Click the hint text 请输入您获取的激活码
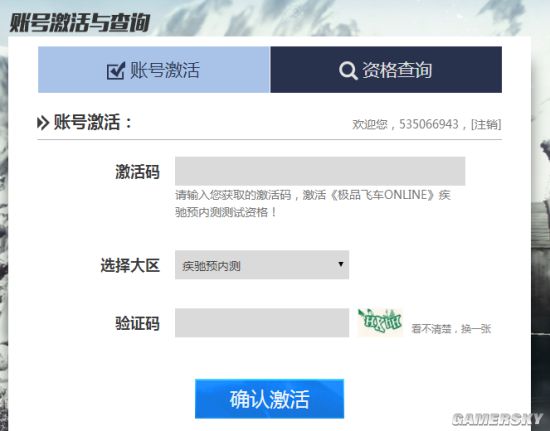This screenshot has height=431, width=550. [x=233, y=195]
